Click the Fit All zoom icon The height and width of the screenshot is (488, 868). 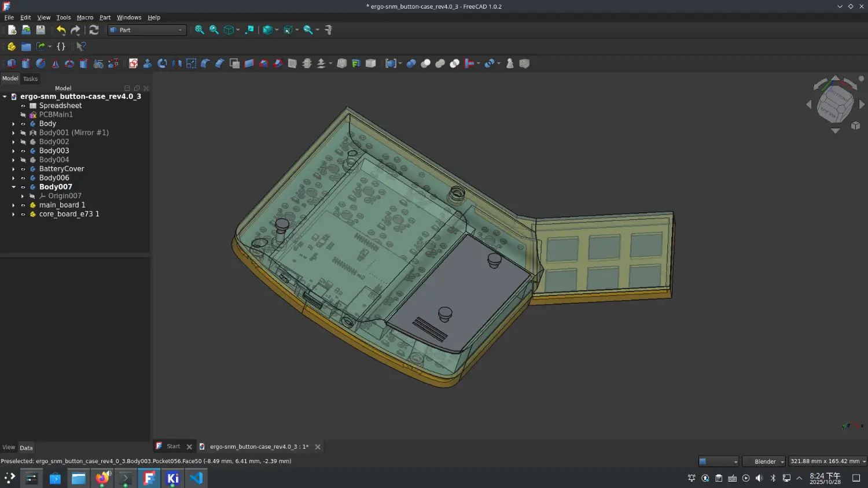coord(200,30)
